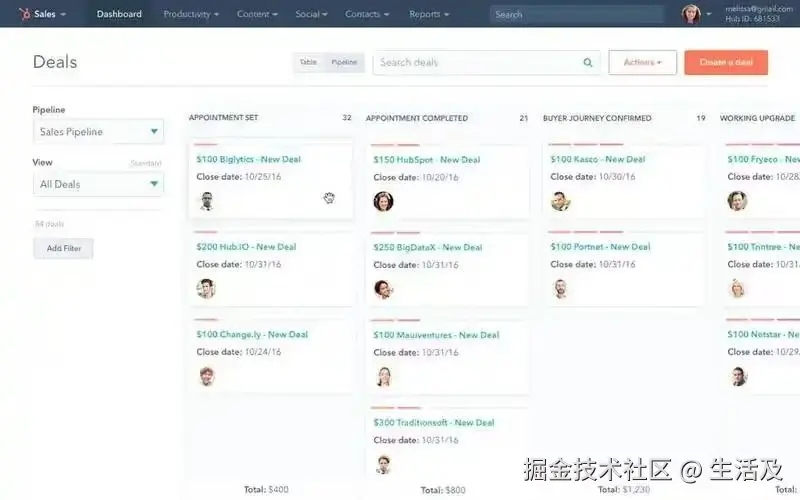Go to the Dashboard tab
Screen dimensions: 800x500
click(x=119, y=14)
